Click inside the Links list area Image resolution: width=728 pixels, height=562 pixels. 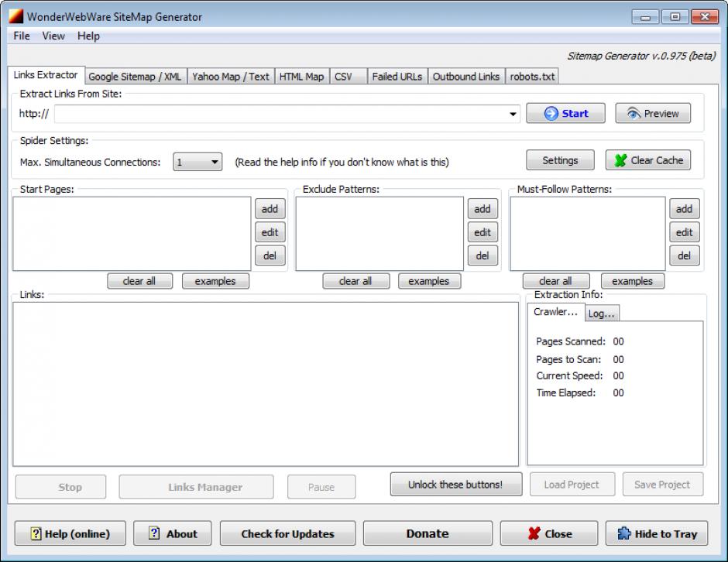266,384
